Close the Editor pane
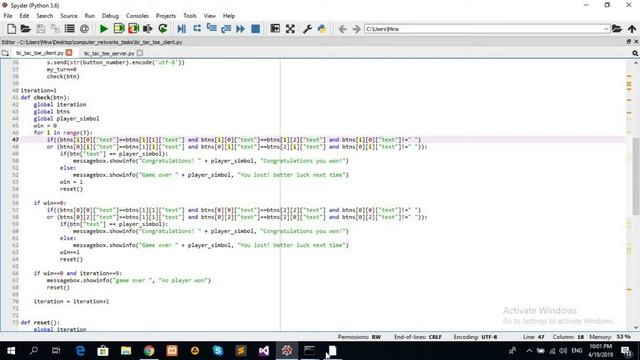The height and width of the screenshot is (360, 640). (636, 42)
